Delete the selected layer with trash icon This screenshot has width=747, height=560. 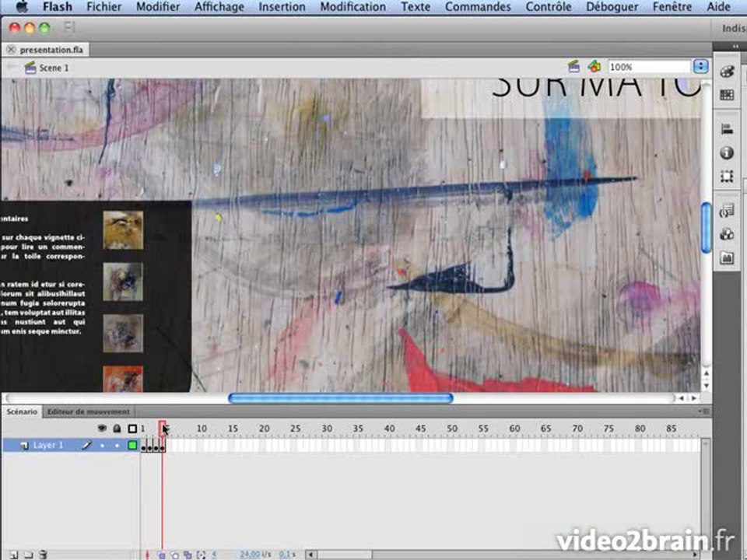click(43, 555)
